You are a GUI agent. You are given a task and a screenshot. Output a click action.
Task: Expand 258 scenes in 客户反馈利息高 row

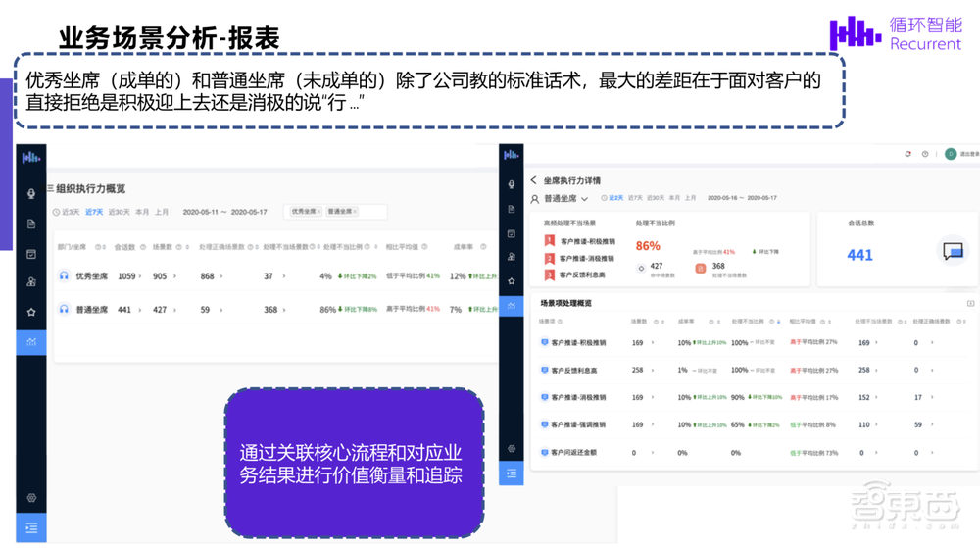[653, 370]
